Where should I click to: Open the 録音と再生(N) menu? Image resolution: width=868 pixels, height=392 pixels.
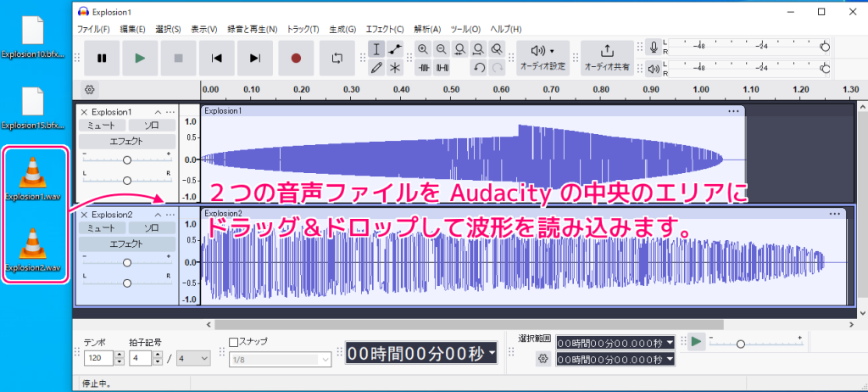click(x=253, y=29)
